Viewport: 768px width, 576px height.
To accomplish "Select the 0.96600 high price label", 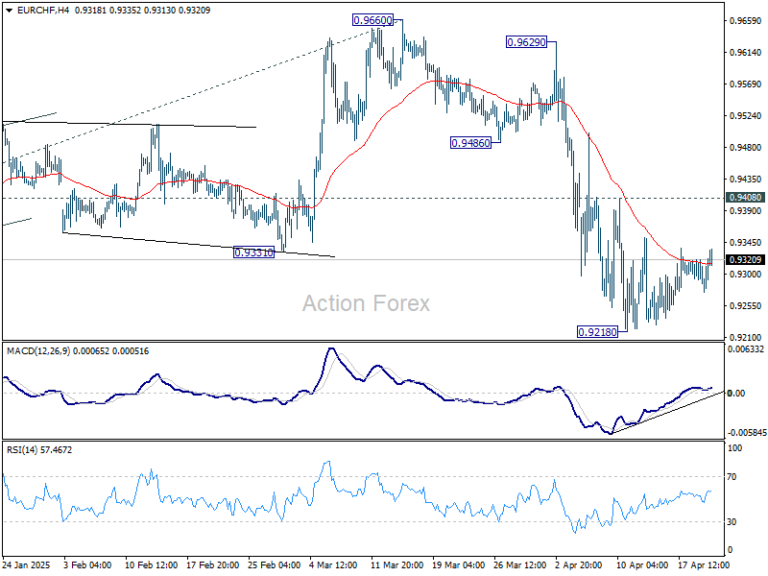I will 373,20.
